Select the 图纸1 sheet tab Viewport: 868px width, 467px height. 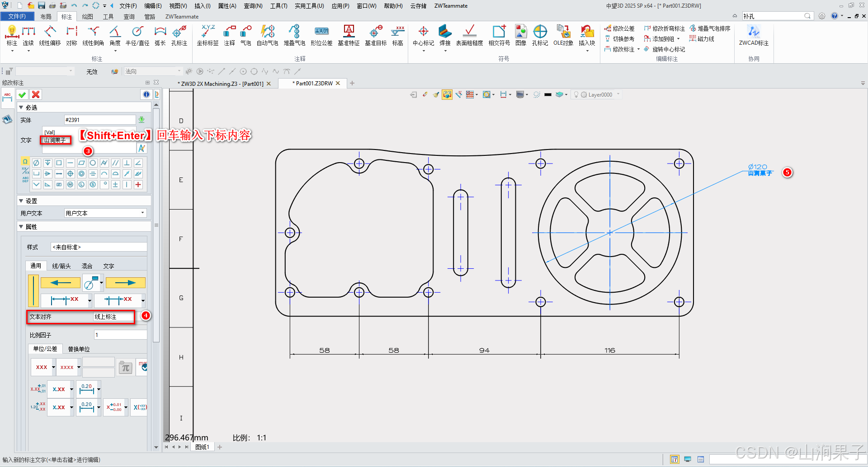tap(202, 447)
